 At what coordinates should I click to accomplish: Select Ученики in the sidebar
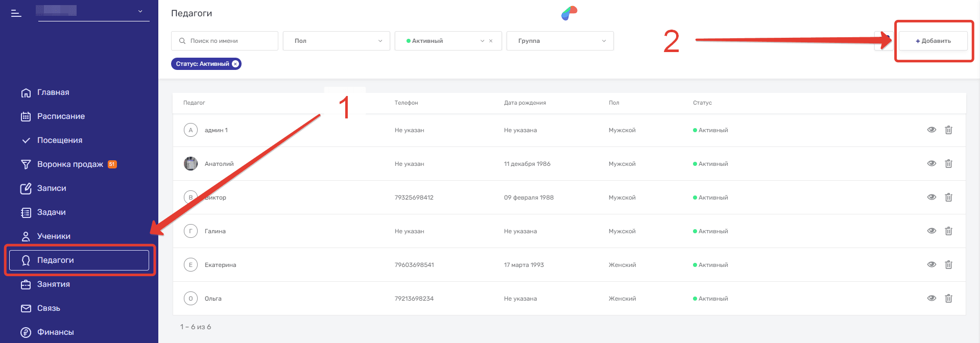(54, 236)
